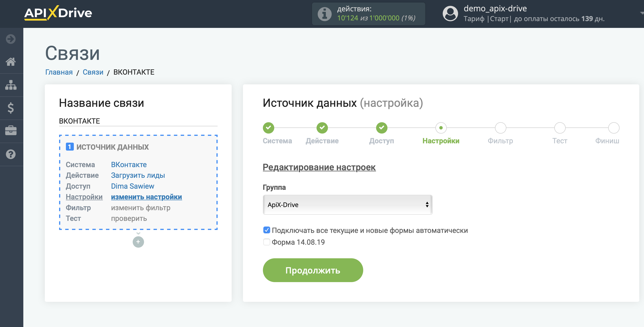
Task: Click the 'ИСТОЧНИК ДАННЫХ' block title
Action: (113, 147)
